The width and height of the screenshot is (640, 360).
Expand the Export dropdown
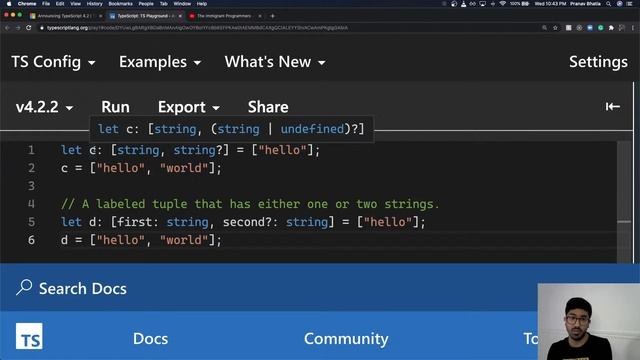[x=189, y=107]
